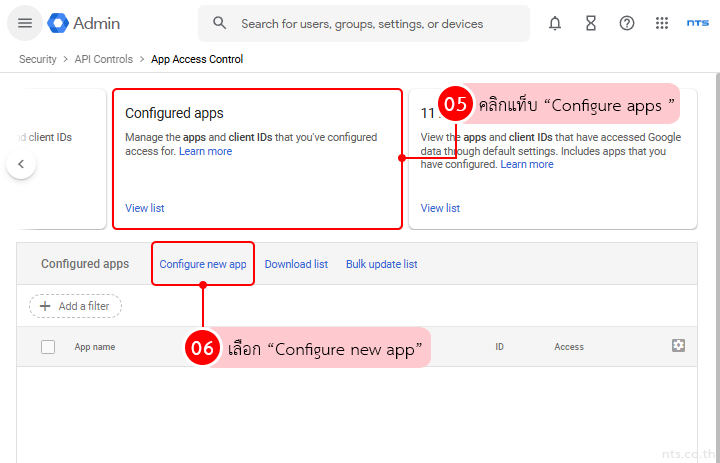720x463 pixels.
Task: Open the notifications bell
Action: [x=555, y=23]
